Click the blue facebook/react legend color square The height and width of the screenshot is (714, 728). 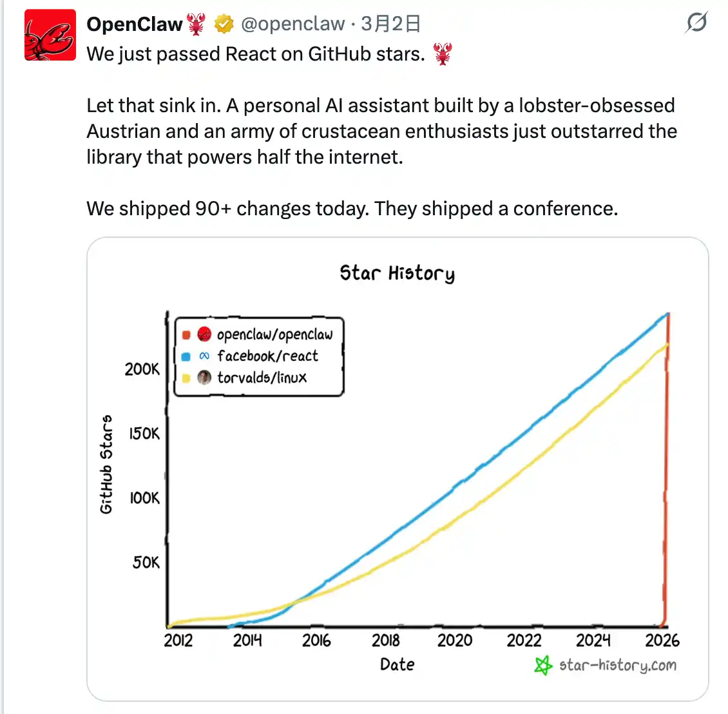pos(186,356)
